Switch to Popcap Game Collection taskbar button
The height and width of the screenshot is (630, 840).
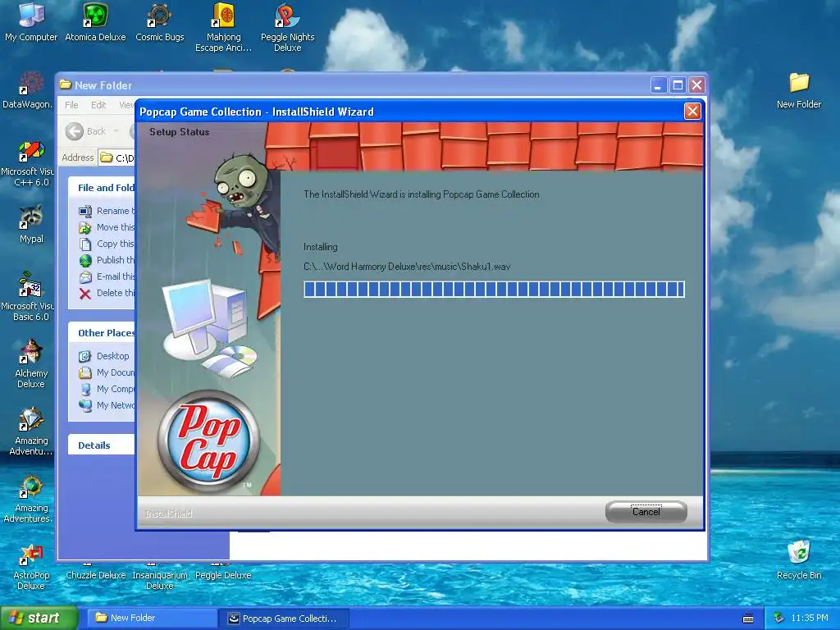click(284, 619)
